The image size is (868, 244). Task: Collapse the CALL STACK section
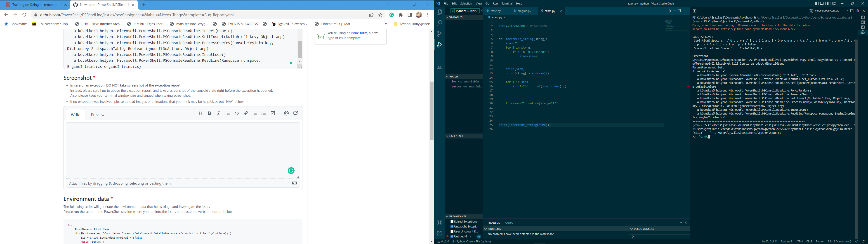pyautogui.click(x=464, y=136)
